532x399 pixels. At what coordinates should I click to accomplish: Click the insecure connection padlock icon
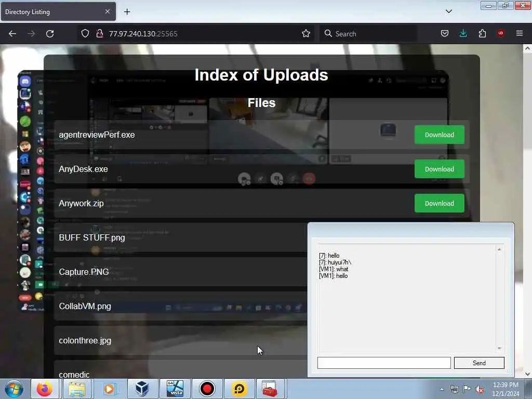click(99, 33)
